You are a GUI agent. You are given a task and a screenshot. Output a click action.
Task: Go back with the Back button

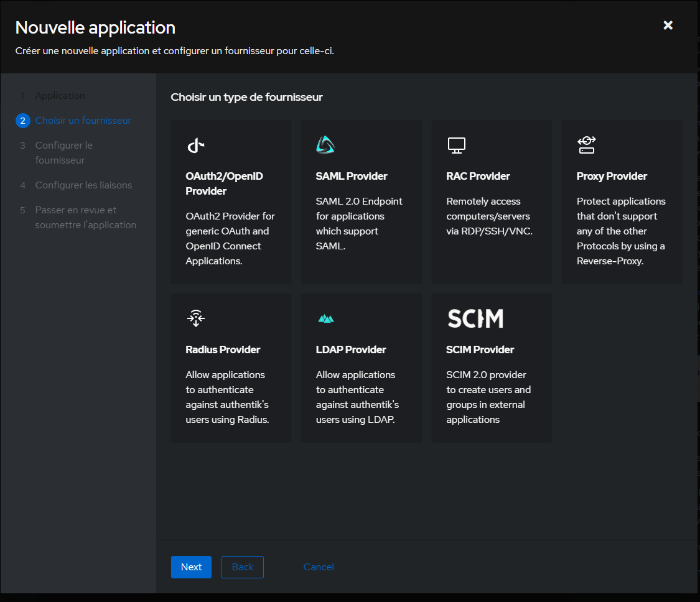tap(243, 567)
